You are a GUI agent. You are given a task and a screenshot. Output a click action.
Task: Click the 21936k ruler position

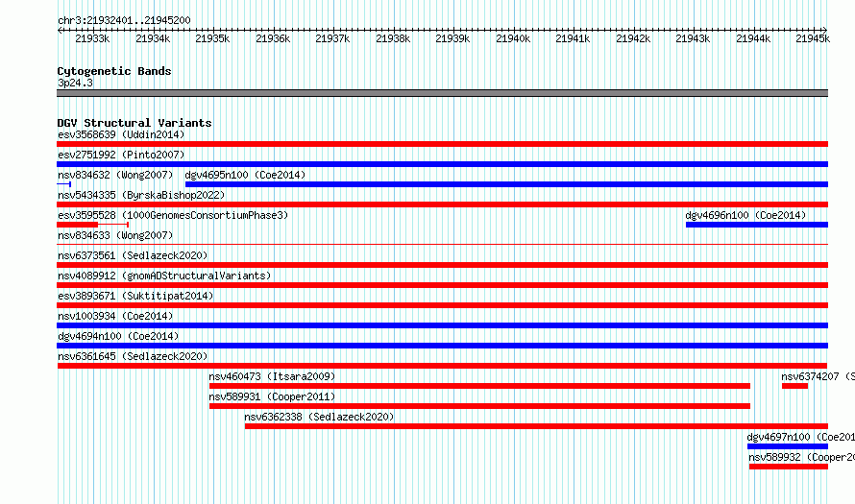click(x=273, y=38)
